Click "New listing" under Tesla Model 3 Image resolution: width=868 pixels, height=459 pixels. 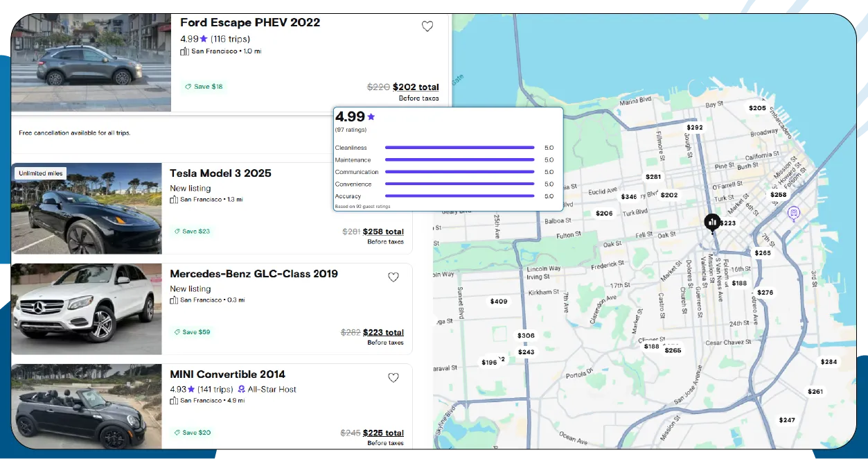point(191,189)
